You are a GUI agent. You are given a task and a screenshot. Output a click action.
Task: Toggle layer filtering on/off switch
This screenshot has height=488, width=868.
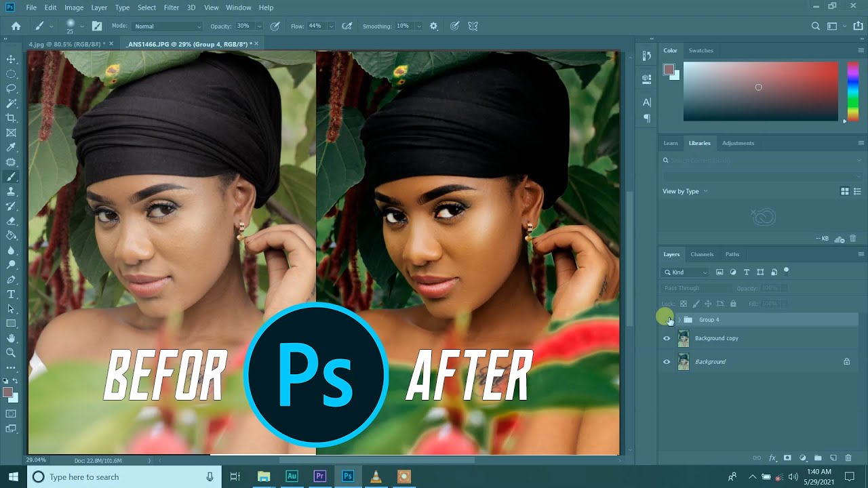click(786, 270)
